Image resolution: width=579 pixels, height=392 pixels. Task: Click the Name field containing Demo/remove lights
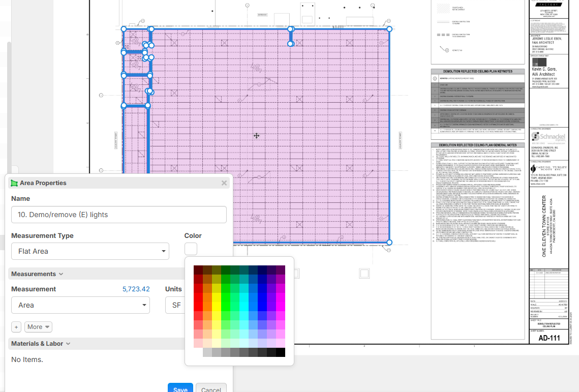point(119,215)
